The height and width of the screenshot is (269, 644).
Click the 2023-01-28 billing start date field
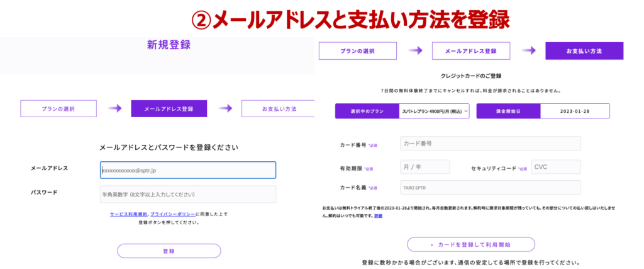[x=575, y=112]
